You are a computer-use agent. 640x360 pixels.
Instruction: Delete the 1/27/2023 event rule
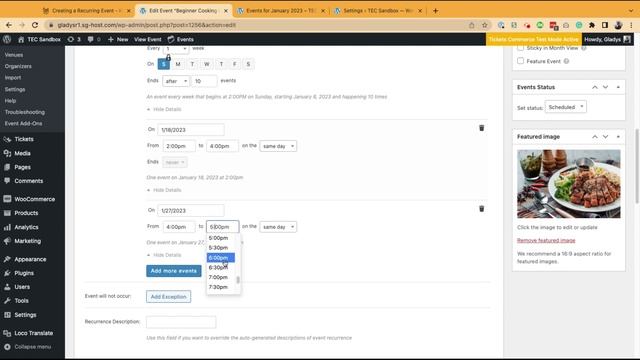click(x=482, y=209)
